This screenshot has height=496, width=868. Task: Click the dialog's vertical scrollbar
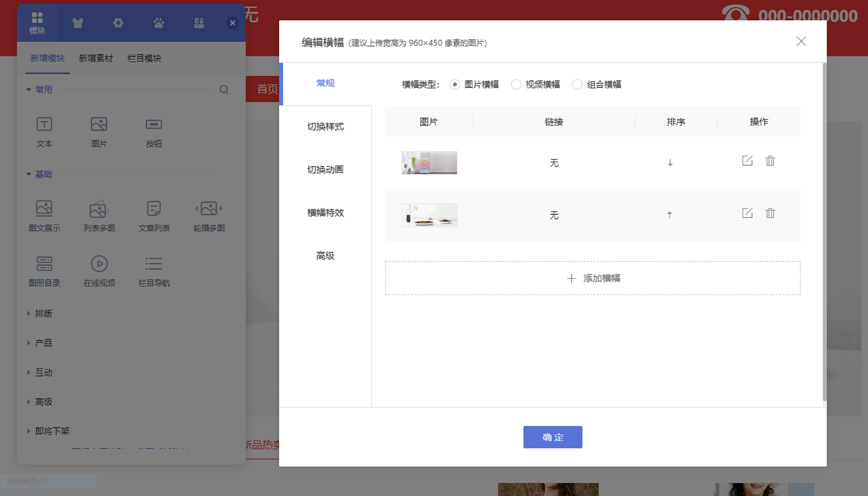pyautogui.click(x=824, y=232)
